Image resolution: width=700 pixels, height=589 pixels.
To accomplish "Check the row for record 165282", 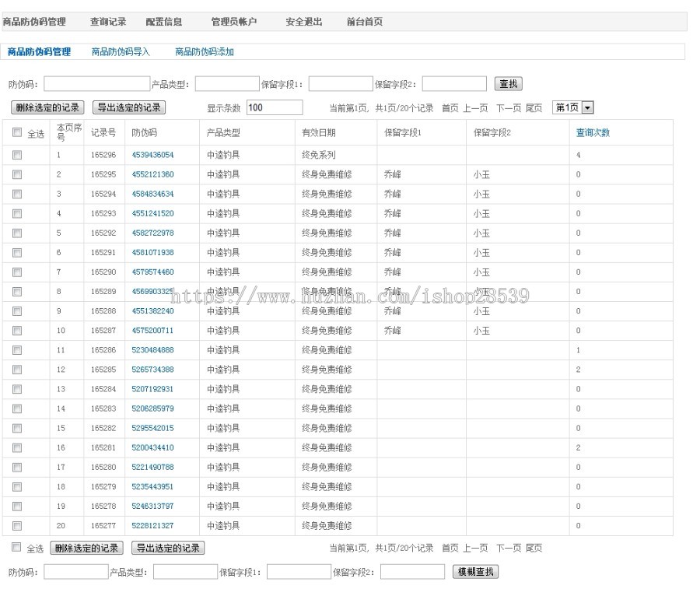I will pyautogui.click(x=17, y=428).
